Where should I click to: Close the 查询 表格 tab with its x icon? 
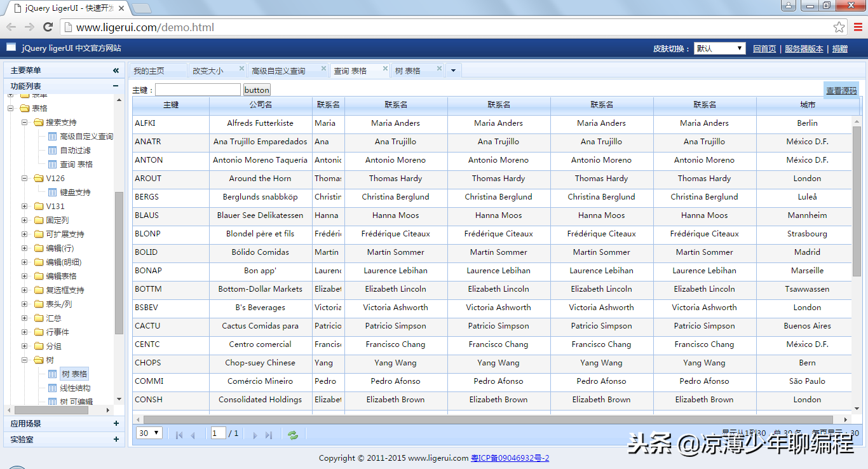(x=385, y=69)
